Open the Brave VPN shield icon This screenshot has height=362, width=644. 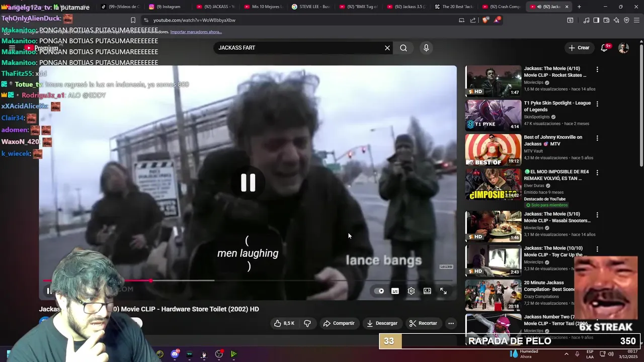pos(626,20)
